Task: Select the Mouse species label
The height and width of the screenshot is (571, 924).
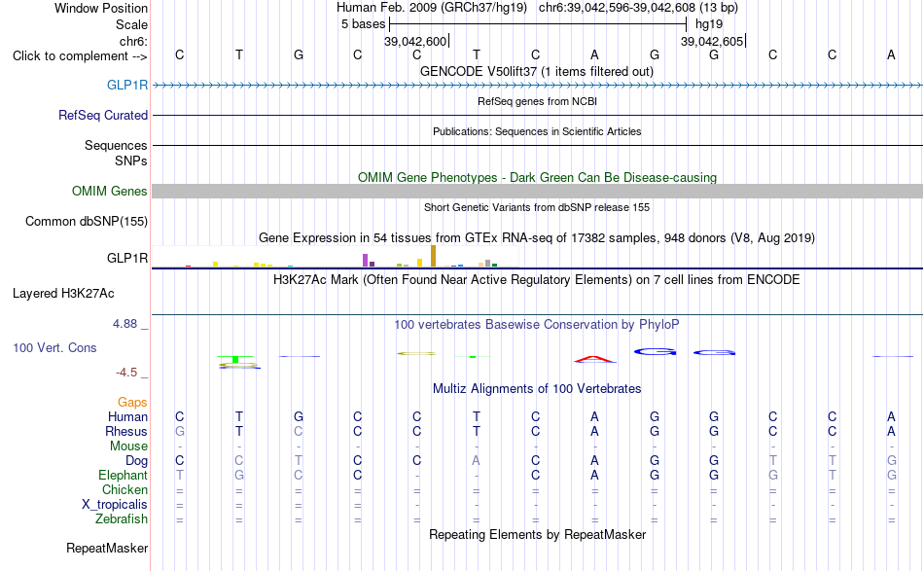Action: click(128, 446)
